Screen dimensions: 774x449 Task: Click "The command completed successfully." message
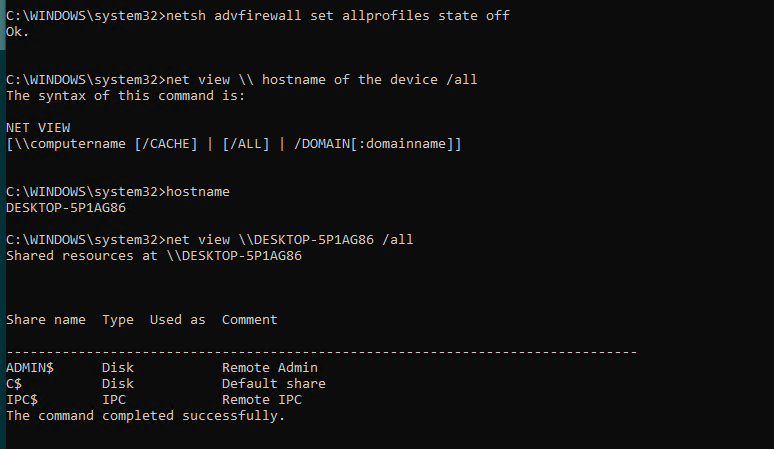click(146, 416)
